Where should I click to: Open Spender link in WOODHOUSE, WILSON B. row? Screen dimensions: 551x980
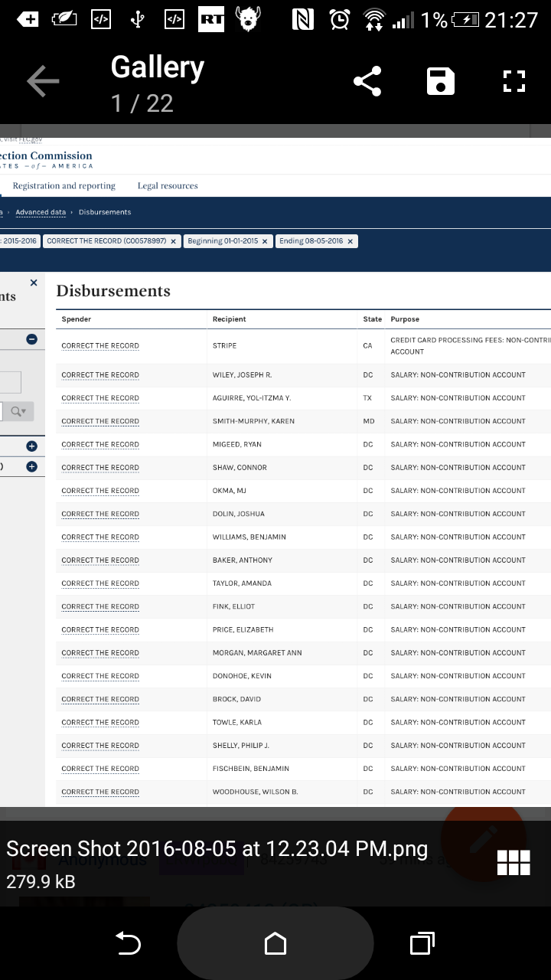click(x=100, y=792)
